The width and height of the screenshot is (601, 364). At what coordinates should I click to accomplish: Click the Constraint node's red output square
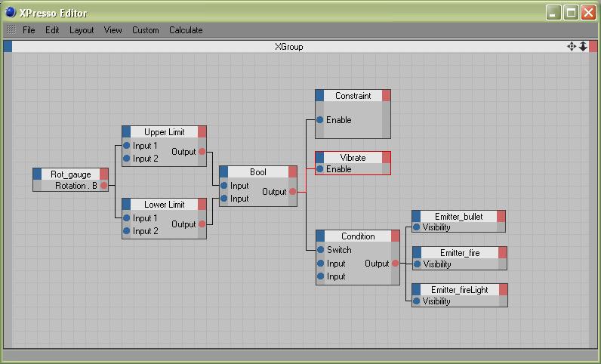(x=387, y=95)
